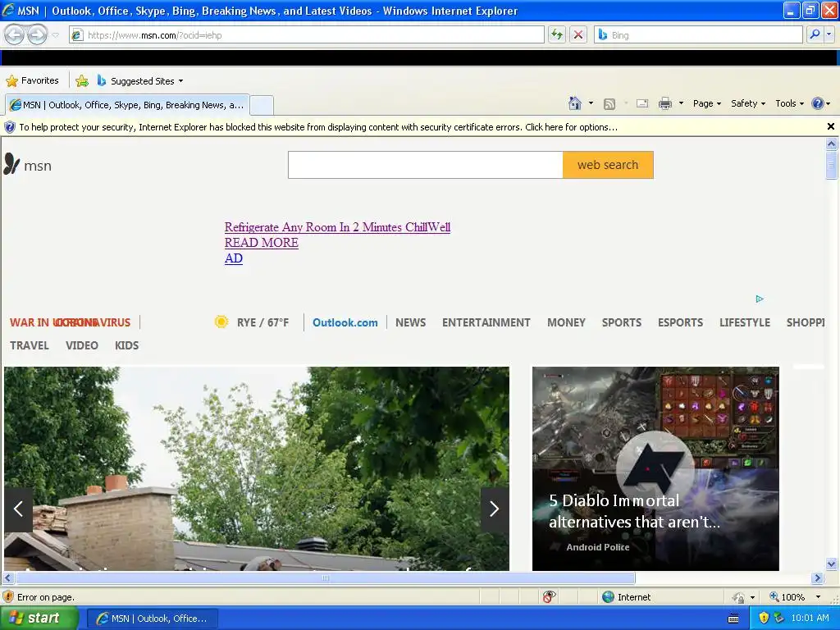Viewport: 840px width, 630px height.
Task: Open the NEWS navigation item
Action: (x=410, y=322)
